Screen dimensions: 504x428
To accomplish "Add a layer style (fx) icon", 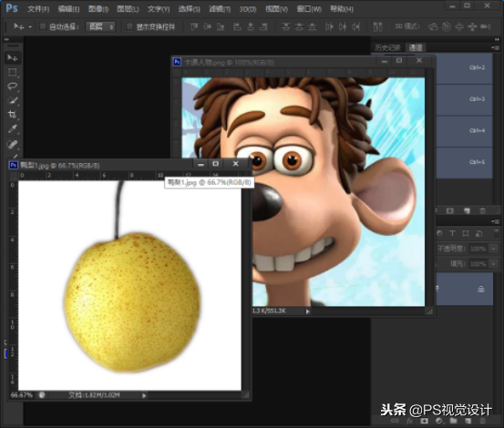I will coord(409,421).
